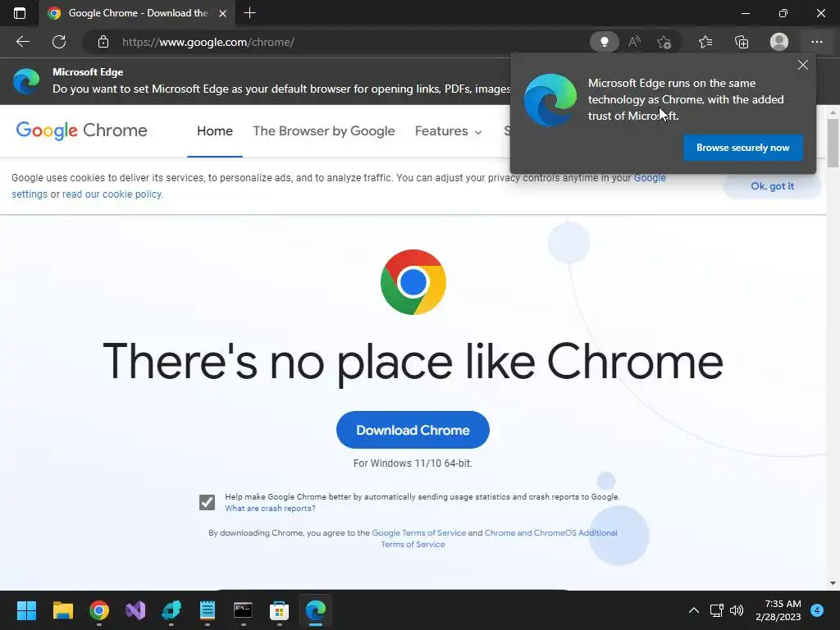The image size is (840, 630).
Task: Open What are crash reports link
Action: (x=270, y=509)
